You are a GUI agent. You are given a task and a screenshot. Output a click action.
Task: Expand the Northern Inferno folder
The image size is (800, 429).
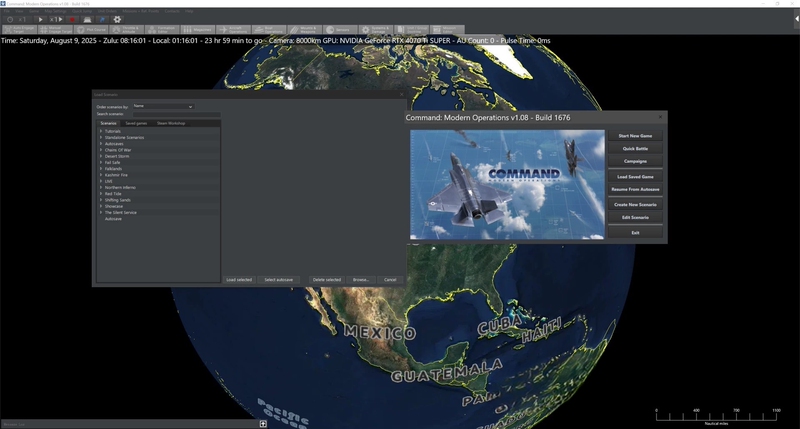pos(101,187)
